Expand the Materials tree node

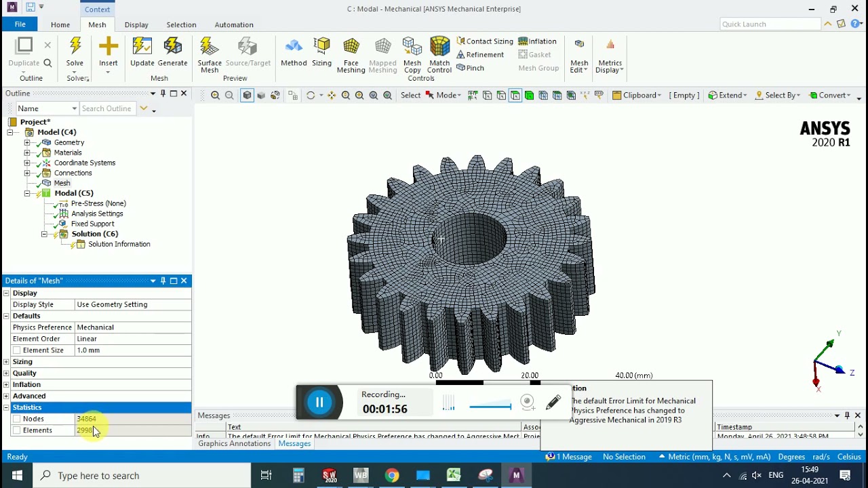pyautogui.click(x=27, y=152)
